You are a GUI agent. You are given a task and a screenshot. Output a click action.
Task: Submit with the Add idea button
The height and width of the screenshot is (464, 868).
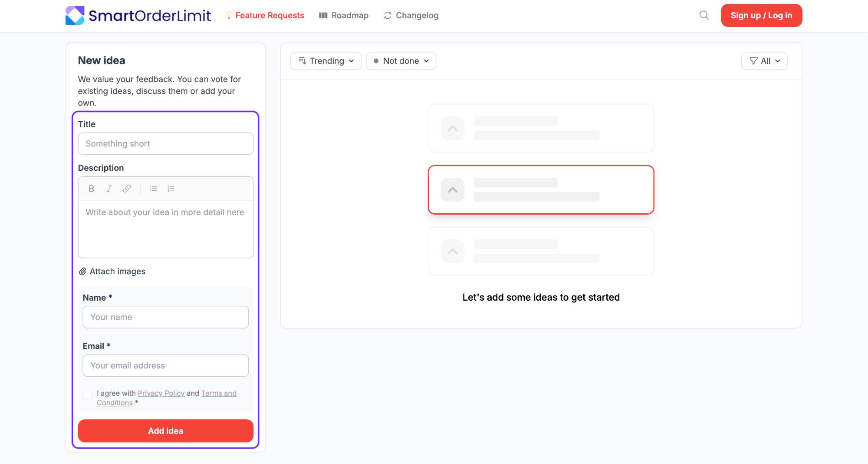point(166,431)
